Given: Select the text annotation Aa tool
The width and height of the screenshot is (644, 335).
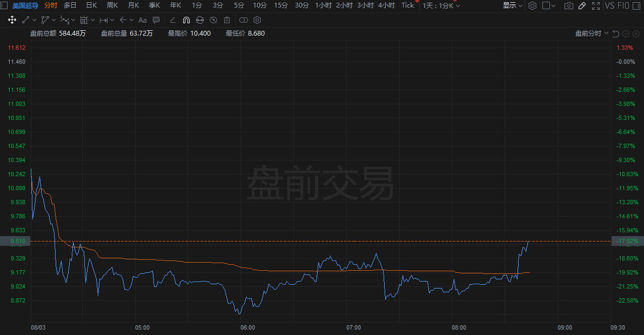Looking at the screenshot, I should [x=142, y=20].
